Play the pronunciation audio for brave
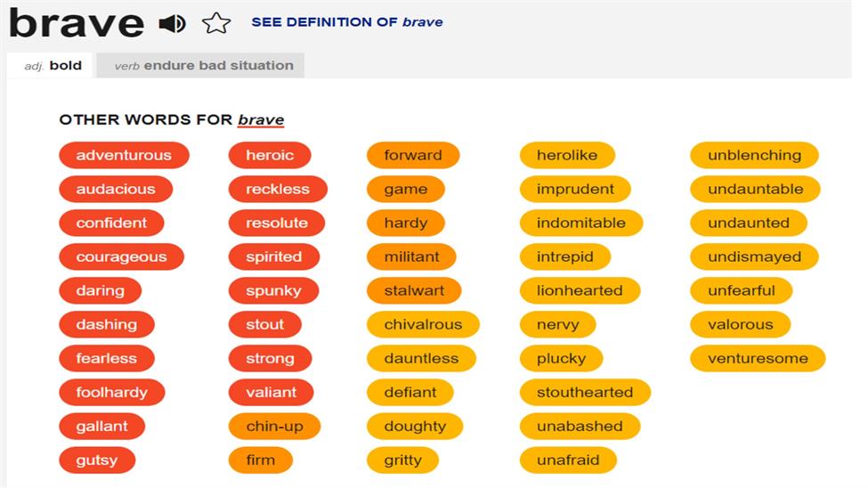The height and width of the screenshot is (488, 868). (x=172, y=23)
